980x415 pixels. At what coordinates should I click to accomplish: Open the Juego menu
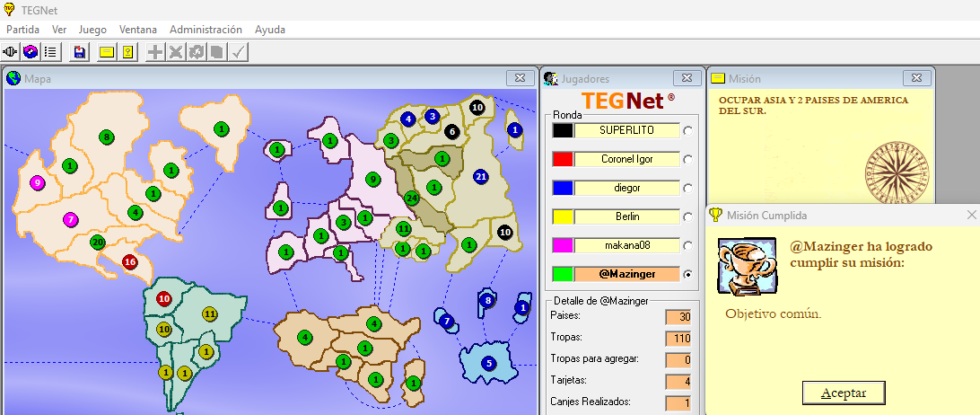92,30
